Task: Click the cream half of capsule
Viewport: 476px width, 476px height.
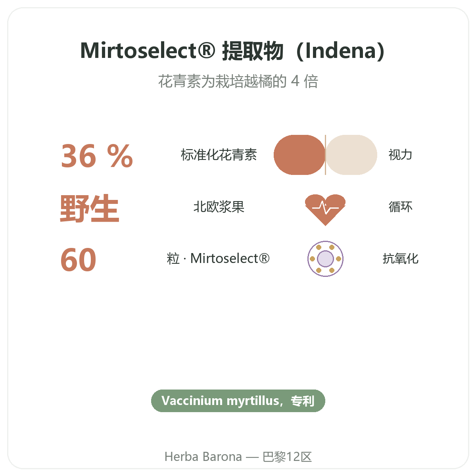Action: pyautogui.click(x=351, y=155)
